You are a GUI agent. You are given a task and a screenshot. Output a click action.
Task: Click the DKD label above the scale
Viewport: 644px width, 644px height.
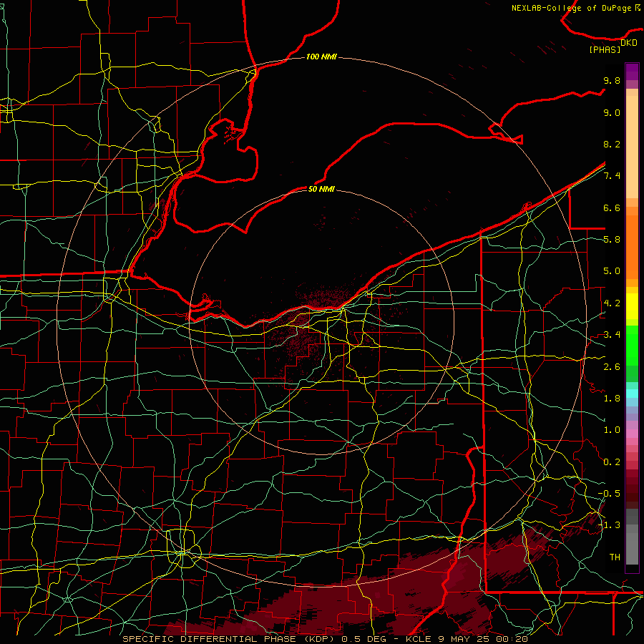click(x=629, y=42)
